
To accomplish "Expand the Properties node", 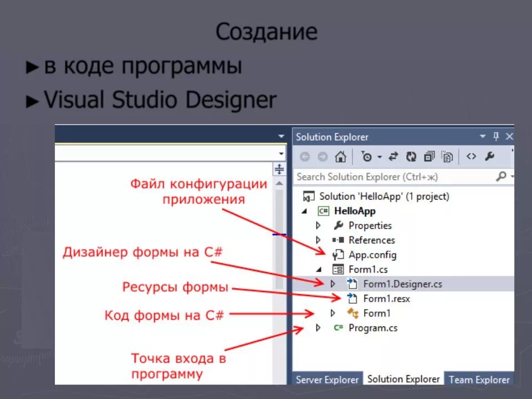I will coord(318,226).
